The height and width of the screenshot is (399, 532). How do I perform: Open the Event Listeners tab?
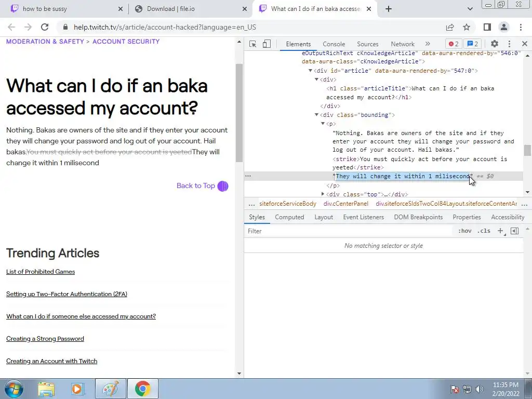(x=363, y=217)
